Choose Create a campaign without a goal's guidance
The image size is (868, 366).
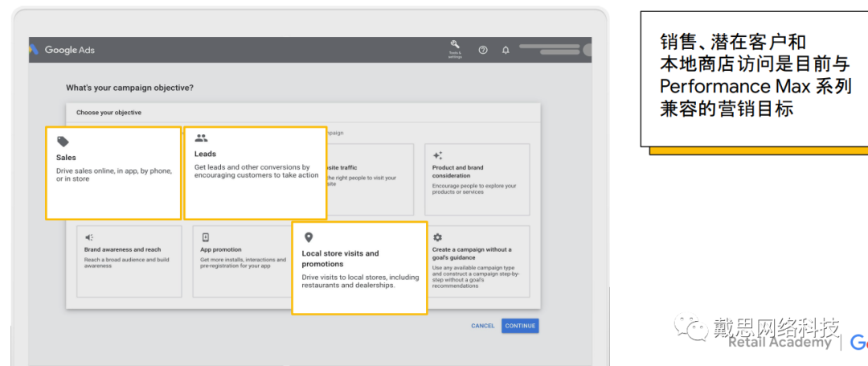pyautogui.click(x=477, y=261)
